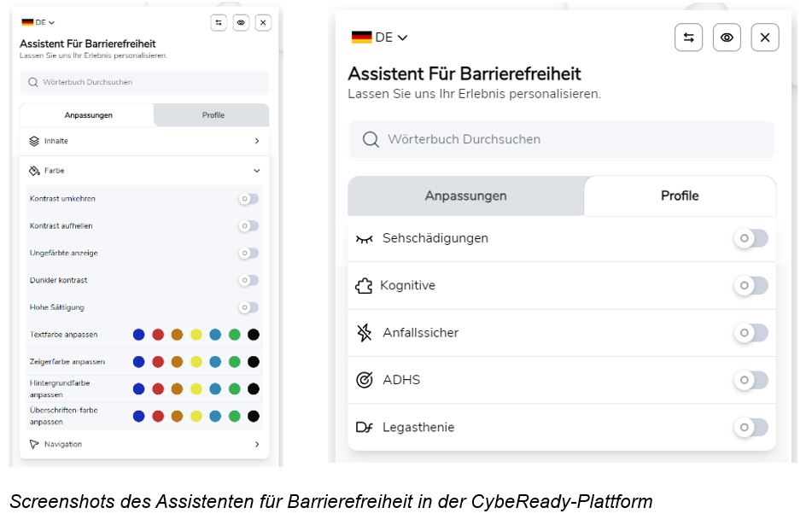Click the paint bucket Farbe icon
Image resolution: width=812 pixels, height=531 pixels.
(34, 171)
